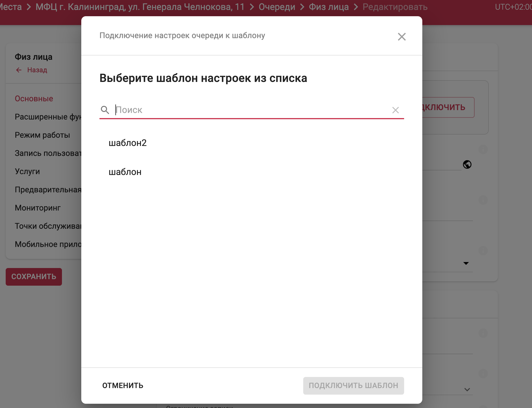Open the Мобильное приложение section
Screen dimensions: 532x408
pos(48,244)
